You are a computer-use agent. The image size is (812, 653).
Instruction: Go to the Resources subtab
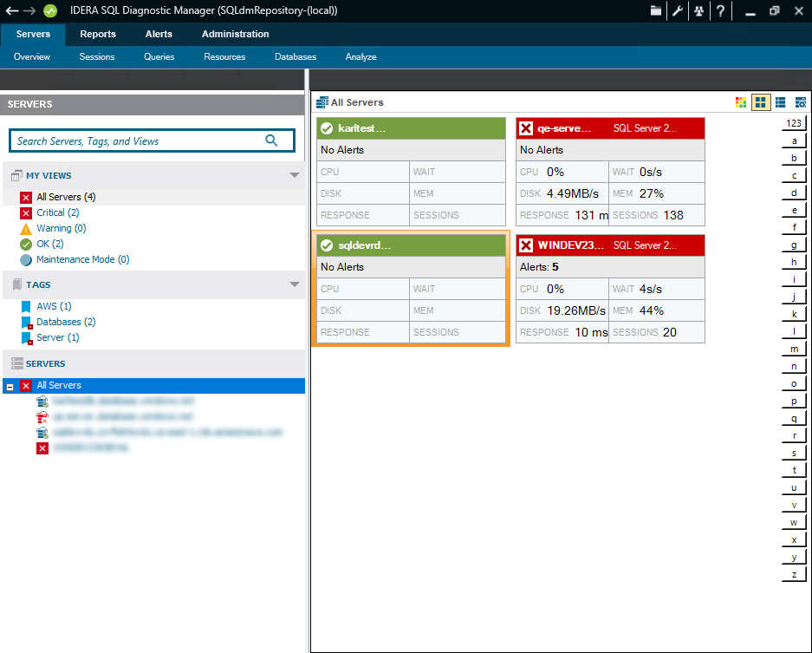tap(224, 57)
